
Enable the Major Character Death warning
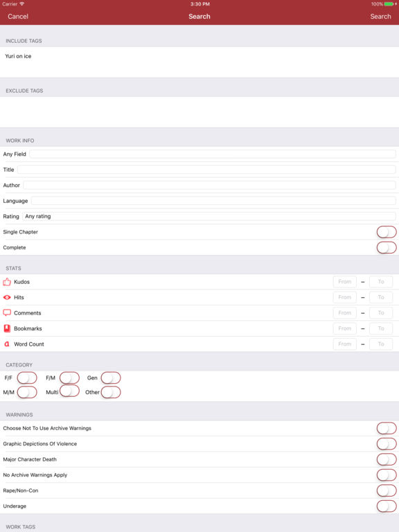click(387, 459)
